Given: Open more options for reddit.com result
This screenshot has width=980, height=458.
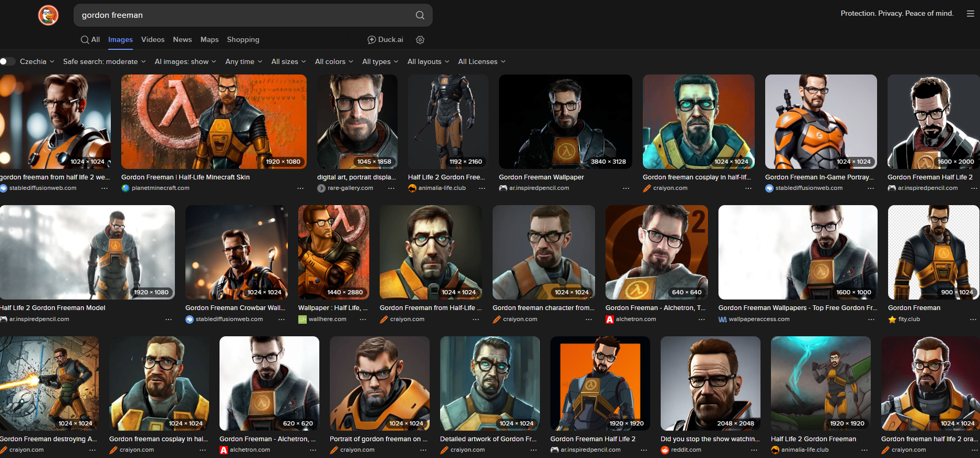Looking at the screenshot, I should point(754,450).
